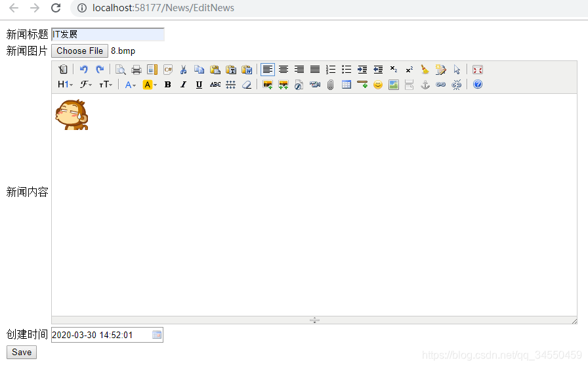Open the editor About help icon
The image size is (588, 367).
point(477,85)
